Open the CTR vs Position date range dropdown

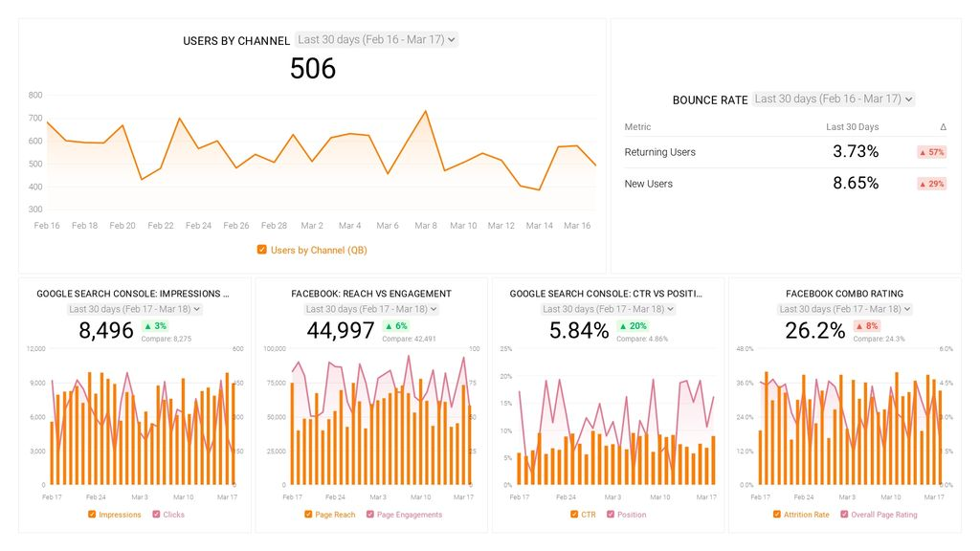(x=608, y=309)
